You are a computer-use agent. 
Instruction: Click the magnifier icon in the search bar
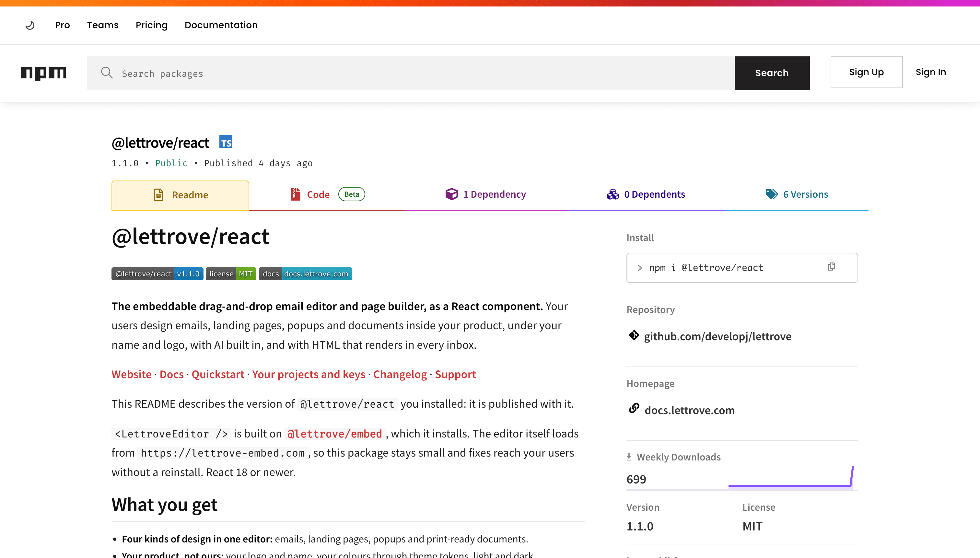107,73
